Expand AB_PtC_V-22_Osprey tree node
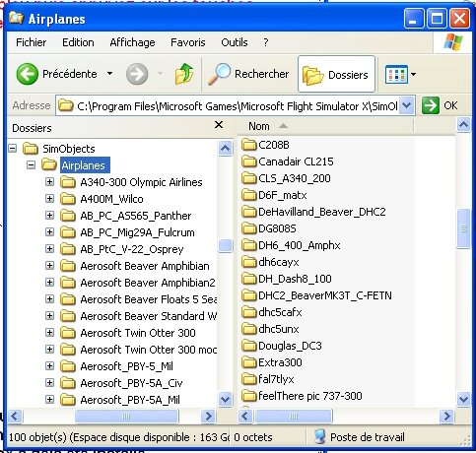476x453 pixels. point(49,249)
